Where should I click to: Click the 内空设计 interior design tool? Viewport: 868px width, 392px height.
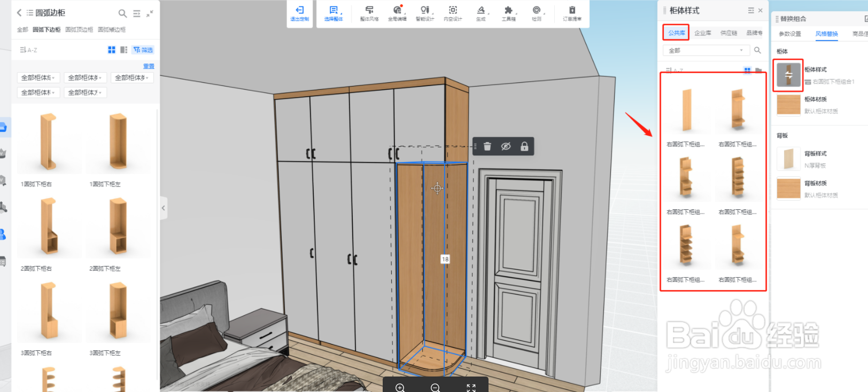pos(453,13)
